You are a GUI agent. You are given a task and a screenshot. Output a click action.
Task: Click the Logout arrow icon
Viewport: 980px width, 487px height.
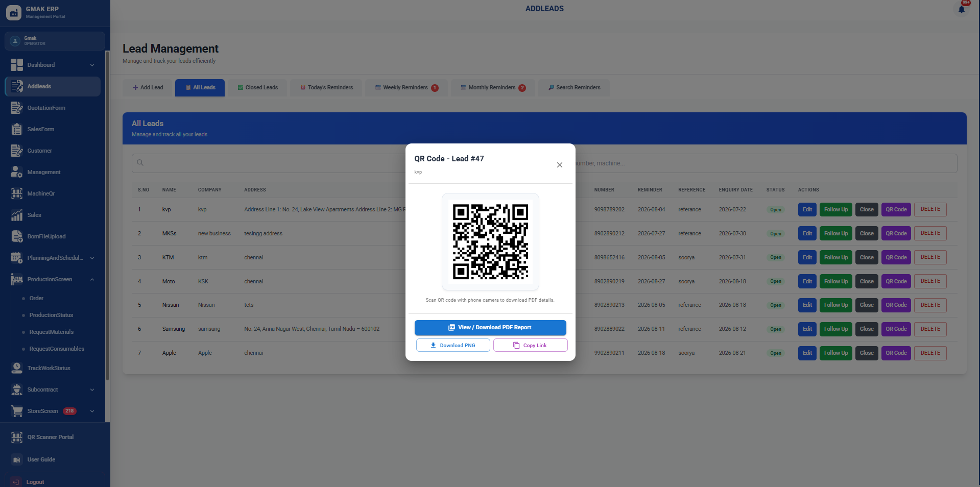[x=16, y=482]
